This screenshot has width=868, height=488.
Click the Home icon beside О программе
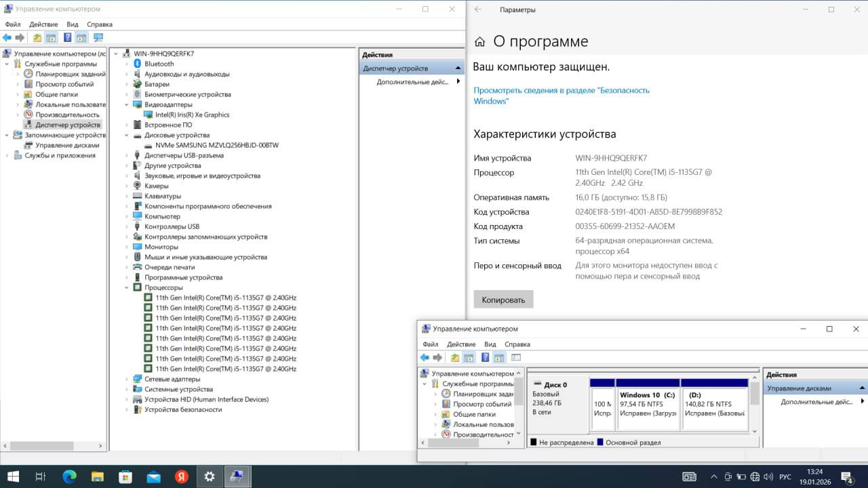pos(480,42)
